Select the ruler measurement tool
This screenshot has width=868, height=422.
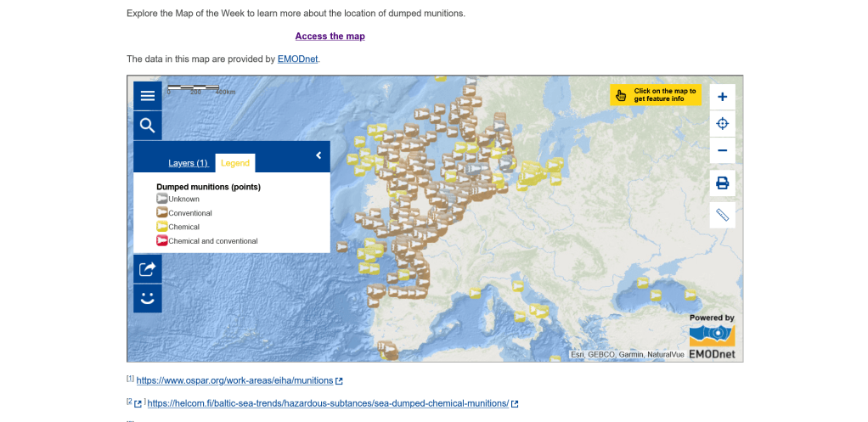click(722, 215)
